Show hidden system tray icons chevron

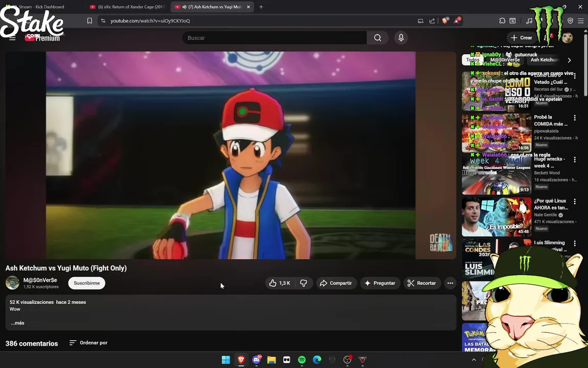pyautogui.click(x=474, y=360)
